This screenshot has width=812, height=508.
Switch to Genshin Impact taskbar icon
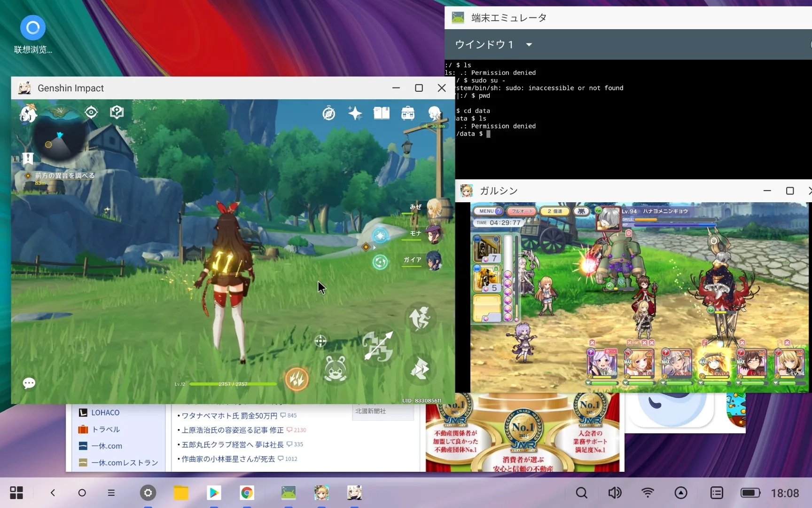(354, 493)
